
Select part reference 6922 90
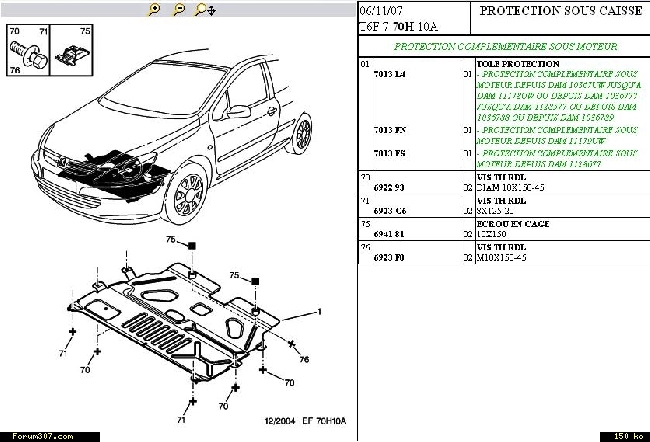pos(381,187)
